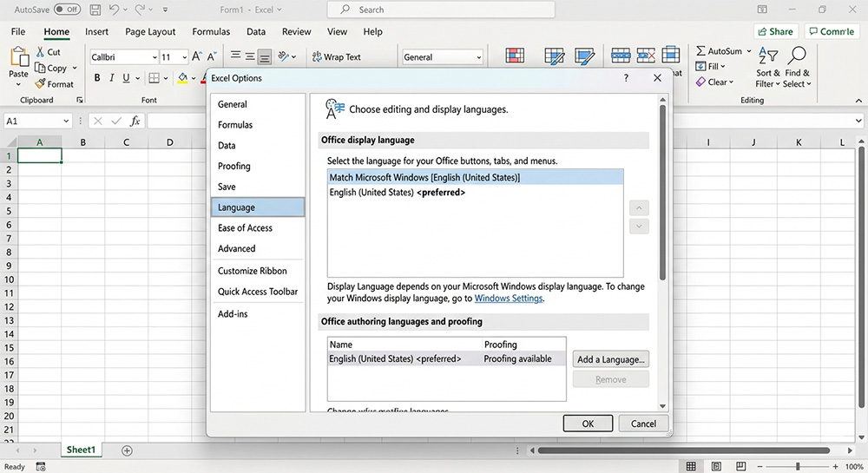This screenshot has width=868, height=473.
Task: Click the Excel Options vertical scrollbar
Action: (662, 193)
